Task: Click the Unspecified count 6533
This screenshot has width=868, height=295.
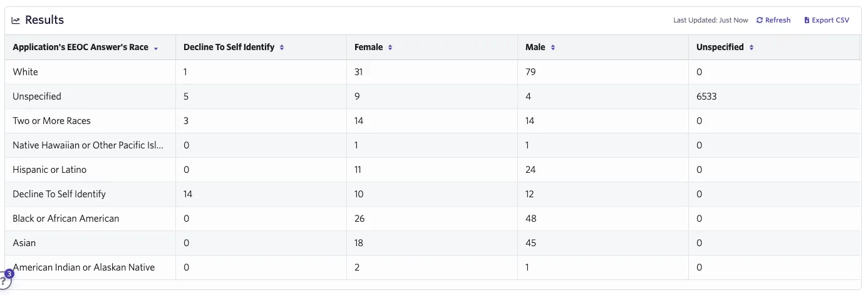Action: point(706,96)
